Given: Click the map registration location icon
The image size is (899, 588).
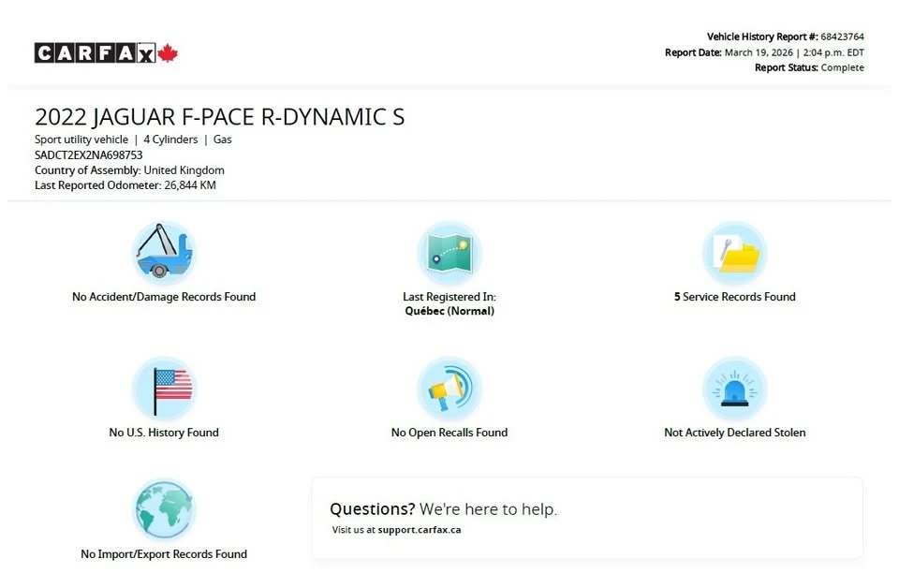Looking at the screenshot, I should point(449,253).
